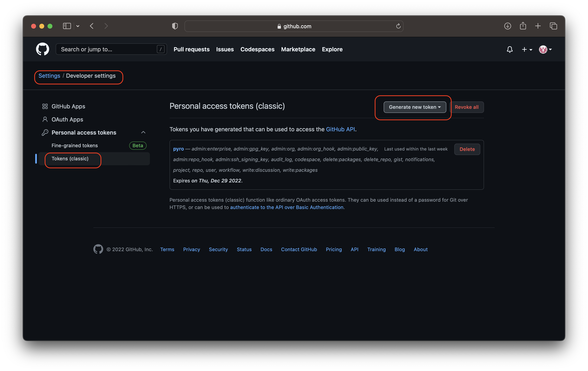Screen dimensions: 588x371
Task: Open Safari downloads icon
Action: coord(507,26)
